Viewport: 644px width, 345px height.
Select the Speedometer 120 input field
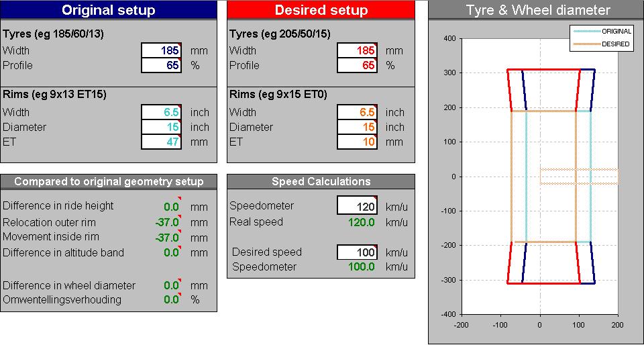coord(357,205)
